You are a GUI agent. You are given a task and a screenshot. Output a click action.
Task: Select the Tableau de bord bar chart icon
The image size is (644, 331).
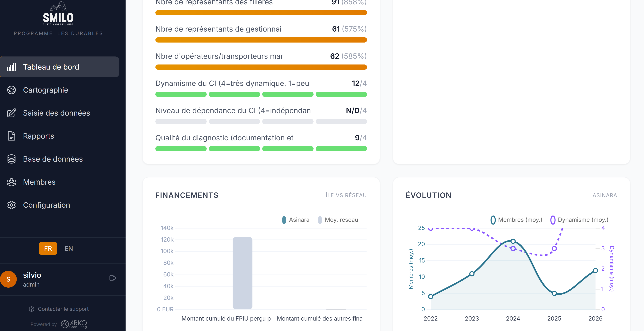[x=12, y=67]
